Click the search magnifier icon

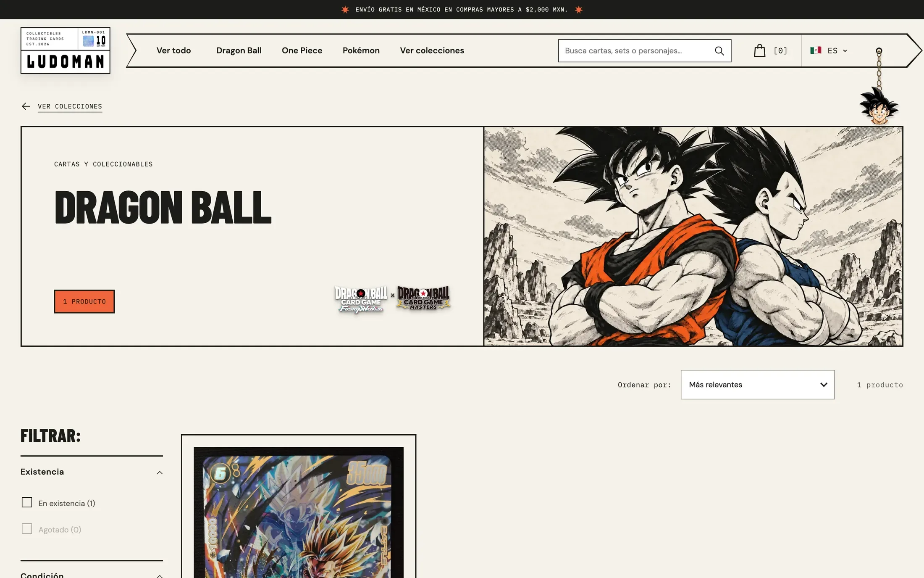(719, 51)
